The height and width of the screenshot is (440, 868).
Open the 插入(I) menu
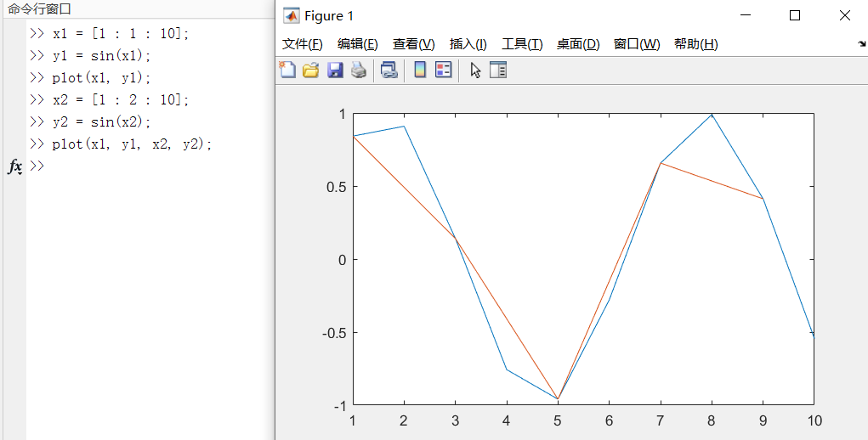tap(468, 44)
